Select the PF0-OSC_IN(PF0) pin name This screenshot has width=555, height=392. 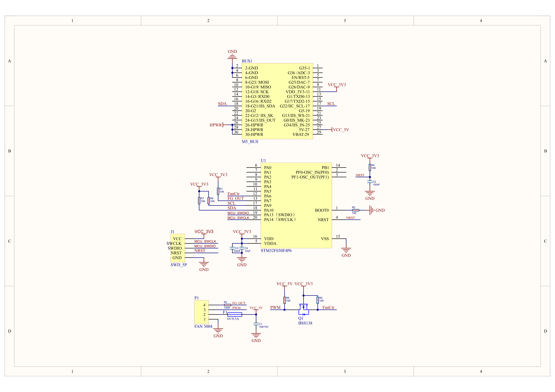312,172
